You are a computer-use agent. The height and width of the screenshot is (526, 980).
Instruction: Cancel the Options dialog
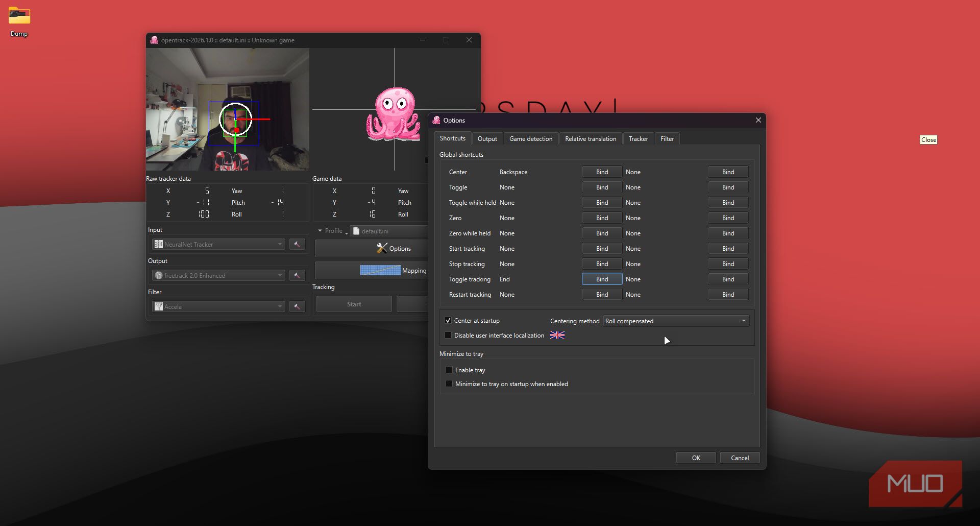pos(740,458)
